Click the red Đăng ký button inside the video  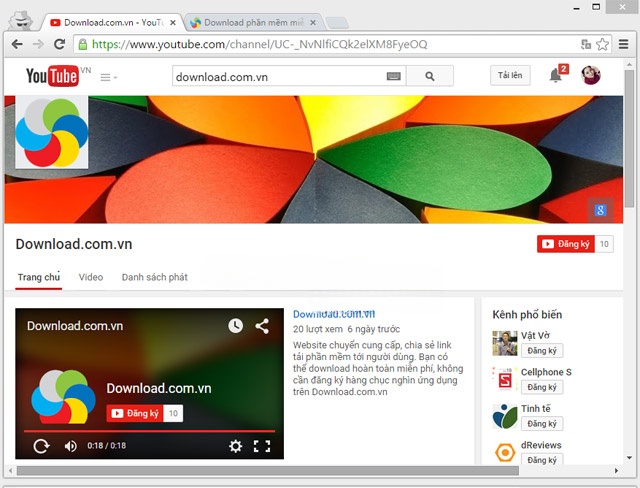coord(135,413)
